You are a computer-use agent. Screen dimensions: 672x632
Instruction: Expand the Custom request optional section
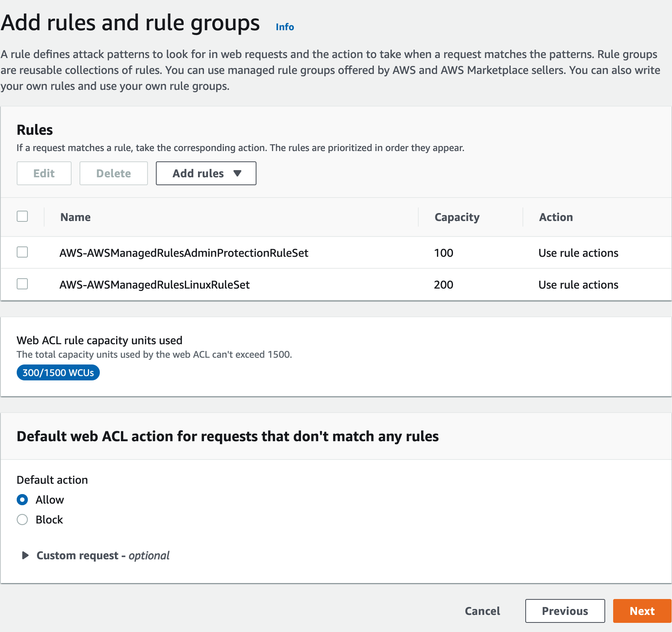click(x=25, y=555)
